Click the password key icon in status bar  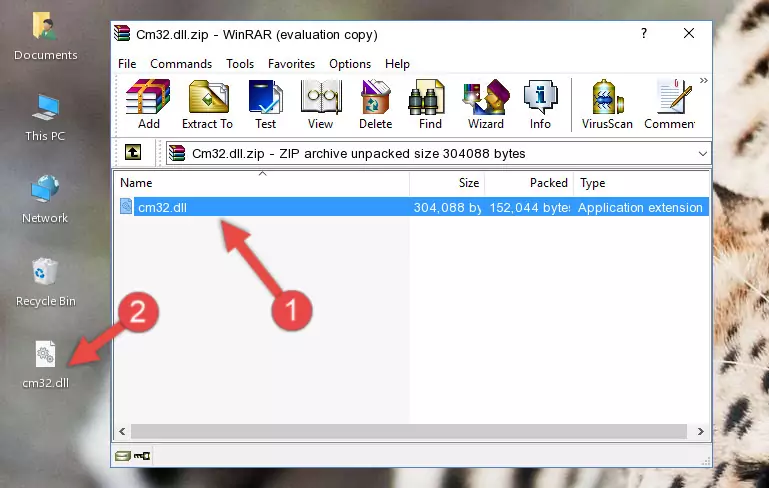point(142,456)
